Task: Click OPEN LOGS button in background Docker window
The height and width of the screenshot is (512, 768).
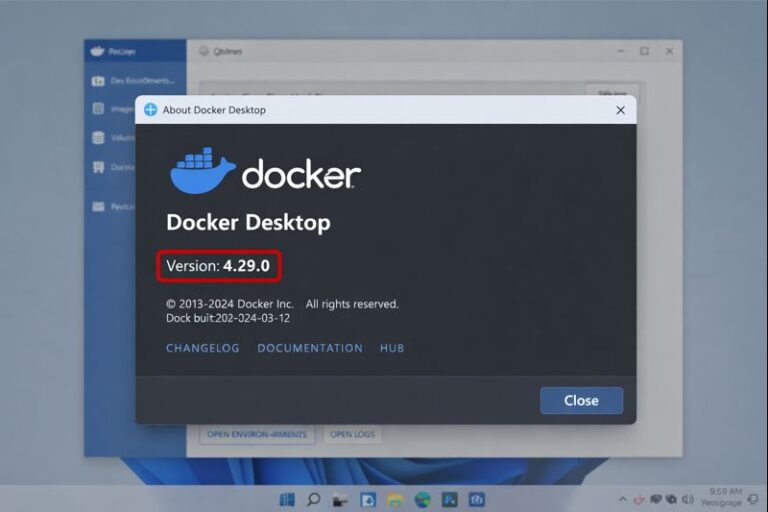Action: coord(352,434)
